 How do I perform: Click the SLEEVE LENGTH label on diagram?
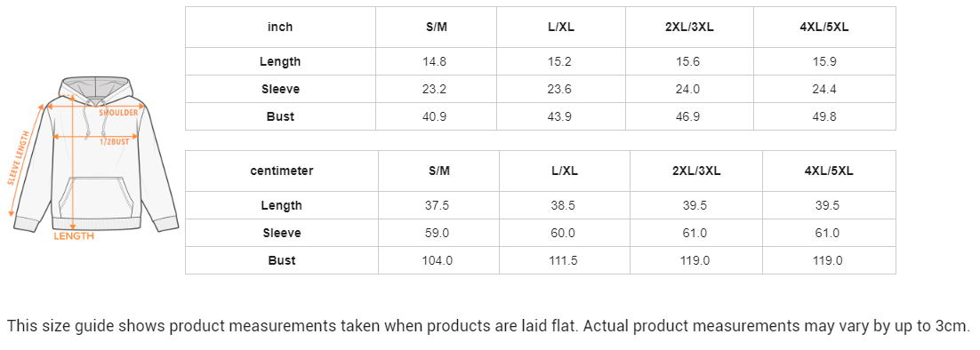[19, 158]
